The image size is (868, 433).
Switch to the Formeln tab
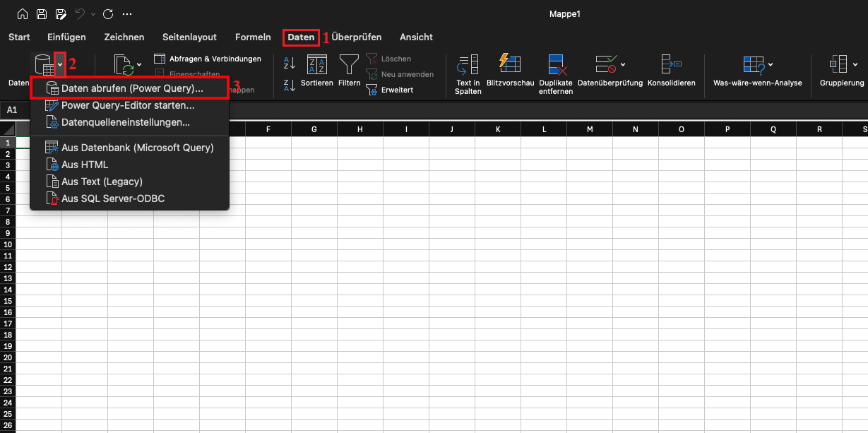click(253, 37)
